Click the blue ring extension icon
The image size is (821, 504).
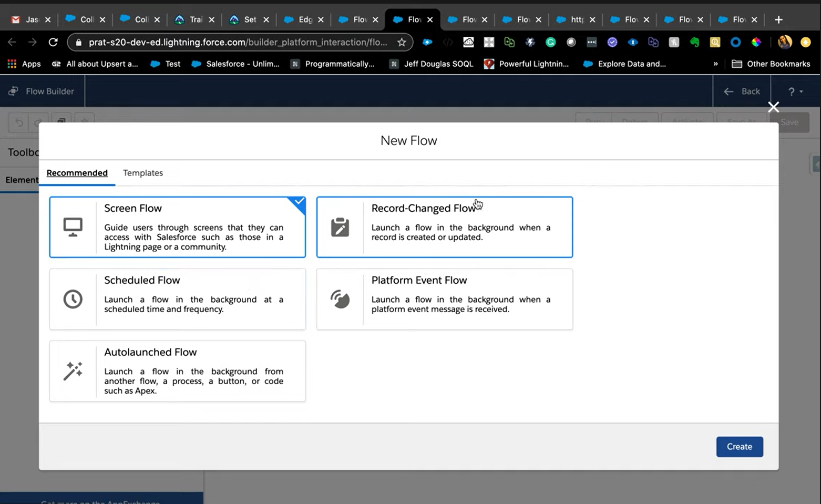click(735, 42)
